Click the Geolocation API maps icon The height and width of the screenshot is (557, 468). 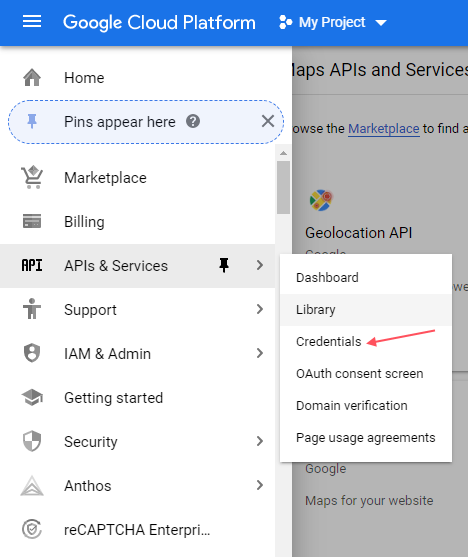321,200
